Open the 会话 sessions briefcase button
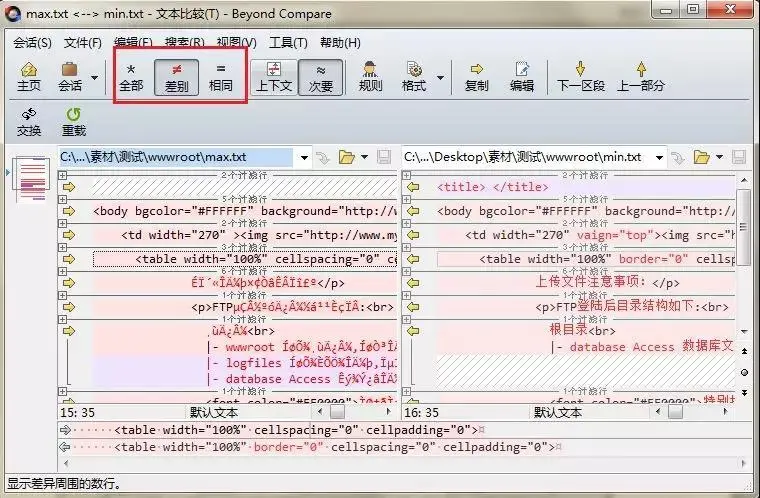The image size is (760, 498). pyautogui.click(x=70, y=77)
